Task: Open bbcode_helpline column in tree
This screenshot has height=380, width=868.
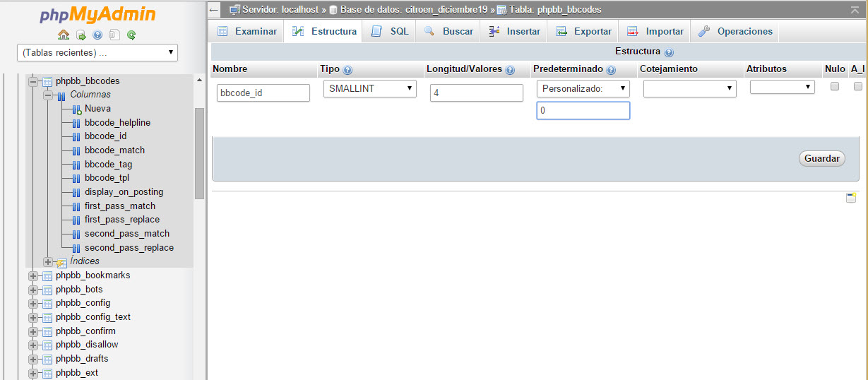Action: click(x=117, y=123)
